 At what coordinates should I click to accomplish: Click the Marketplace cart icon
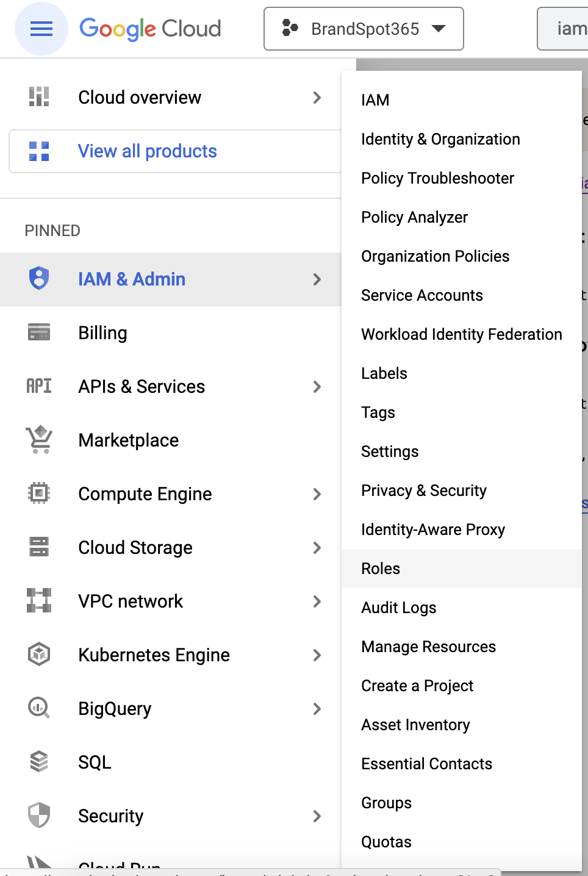39,439
